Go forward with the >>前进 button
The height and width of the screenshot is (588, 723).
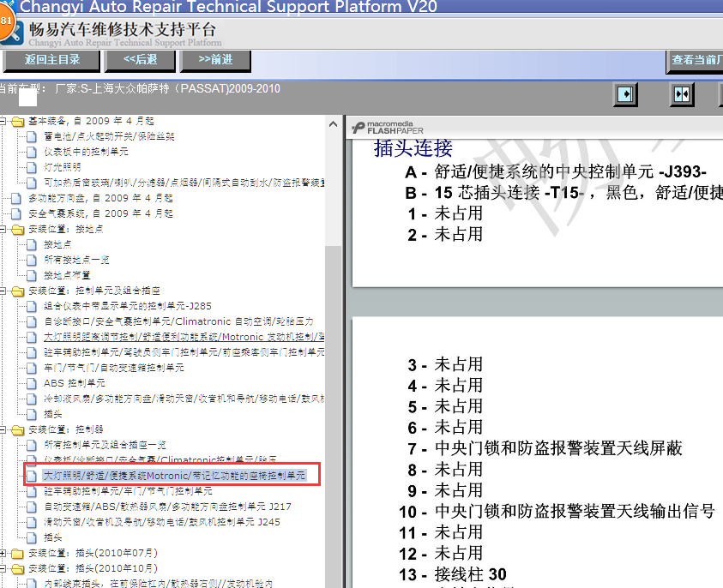(215, 60)
